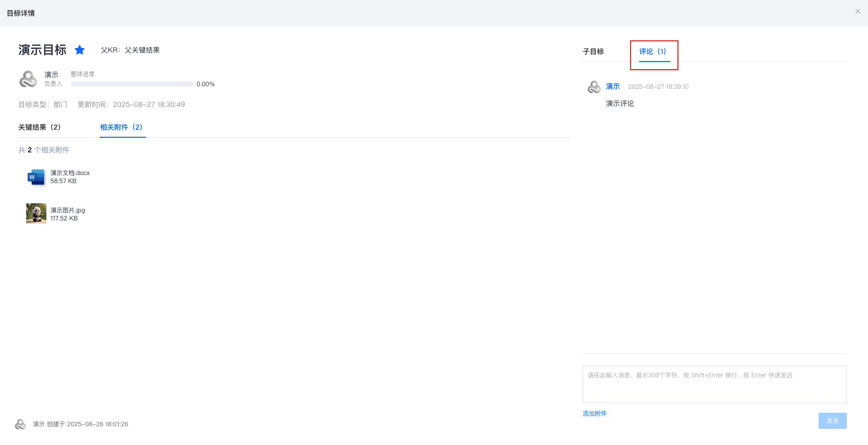Click the owner avatar beside 负责人
The width and height of the screenshot is (868, 445).
(x=28, y=79)
